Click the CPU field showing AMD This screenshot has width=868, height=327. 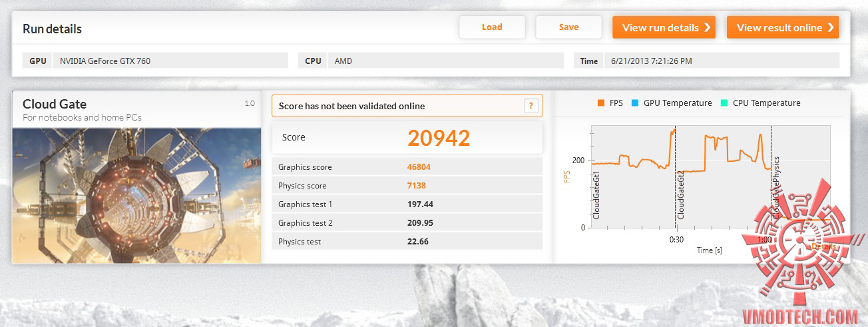tap(445, 61)
